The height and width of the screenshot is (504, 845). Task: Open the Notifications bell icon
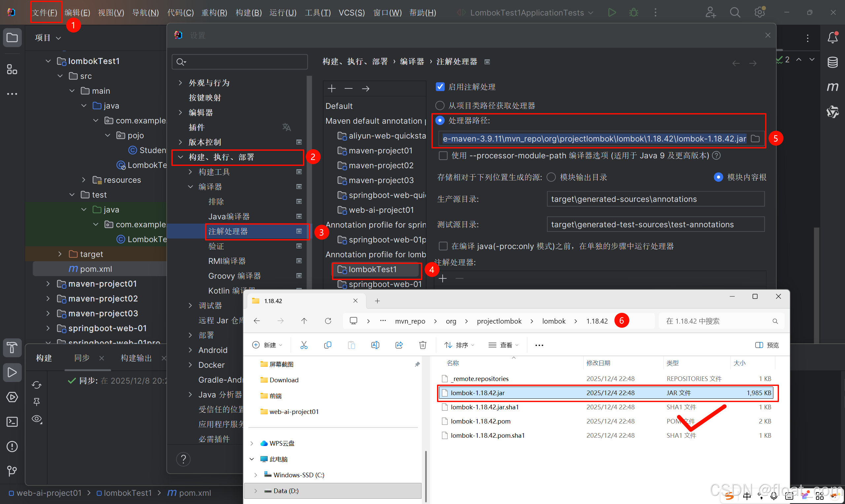(x=832, y=37)
